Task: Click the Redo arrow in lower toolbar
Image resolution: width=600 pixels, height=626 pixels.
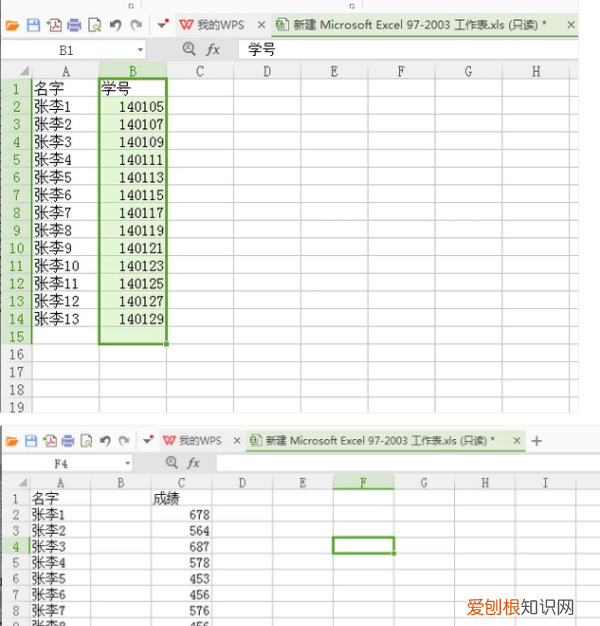Action: click(x=124, y=441)
